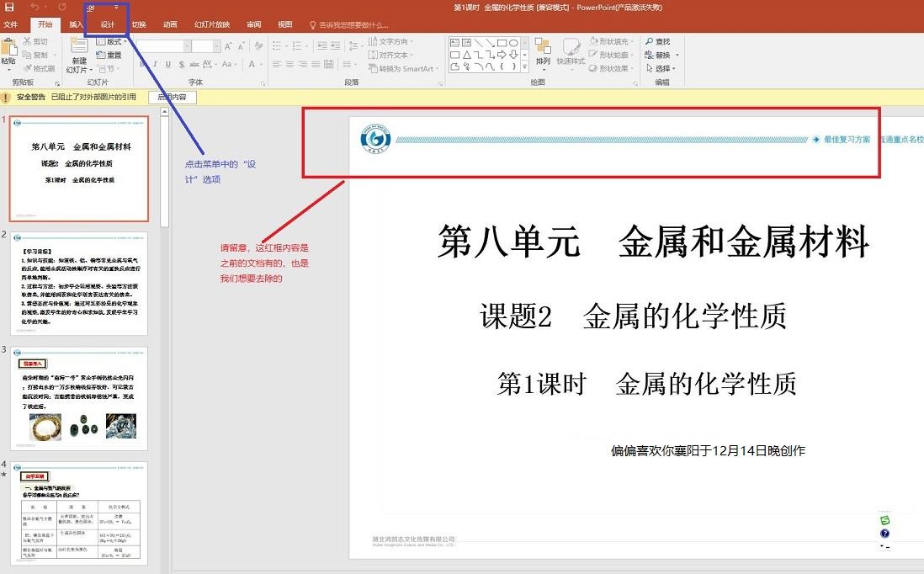
Task: Create a slide with 新建幻灯片
Action: tap(78, 59)
